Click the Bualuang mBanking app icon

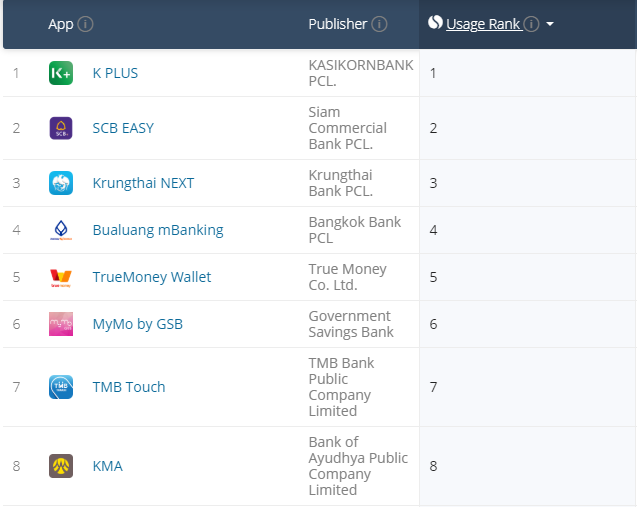[61, 230]
